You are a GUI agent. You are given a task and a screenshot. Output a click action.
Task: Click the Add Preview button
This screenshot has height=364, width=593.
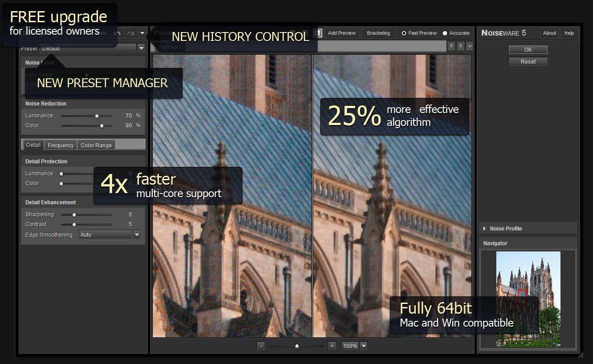tap(342, 33)
